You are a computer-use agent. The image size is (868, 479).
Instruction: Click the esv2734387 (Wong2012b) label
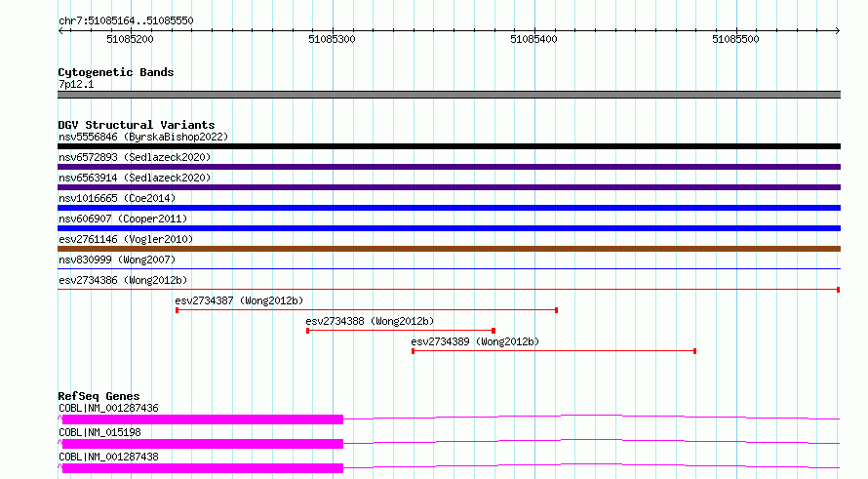pyautogui.click(x=239, y=300)
